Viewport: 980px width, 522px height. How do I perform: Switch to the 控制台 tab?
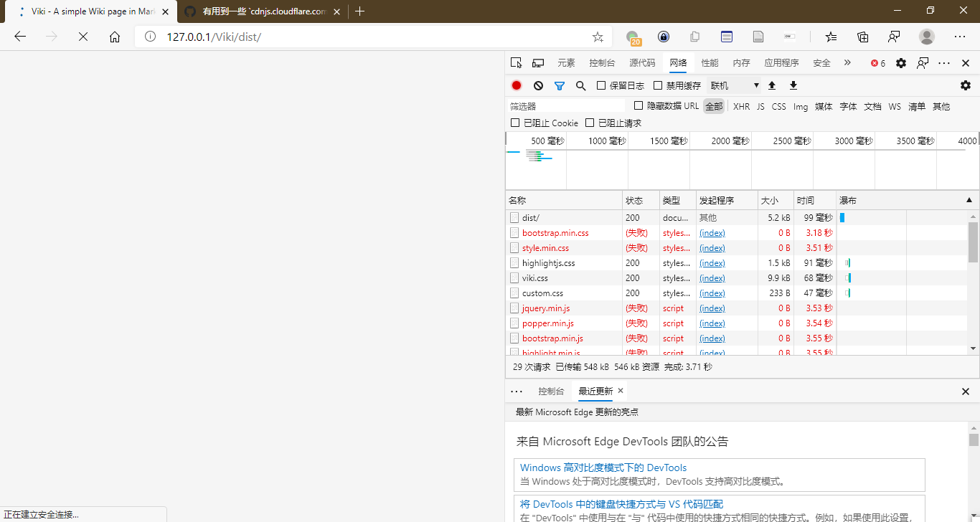(x=602, y=62)
